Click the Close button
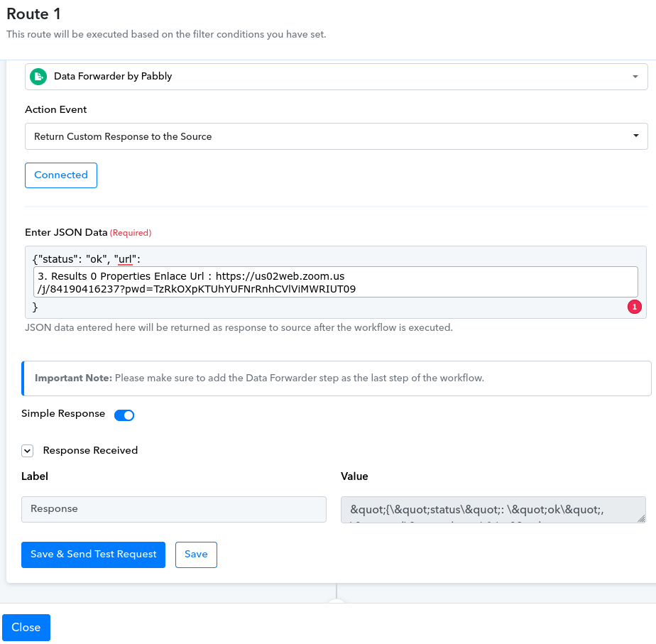The image size is (656, 644). point(26,628)
